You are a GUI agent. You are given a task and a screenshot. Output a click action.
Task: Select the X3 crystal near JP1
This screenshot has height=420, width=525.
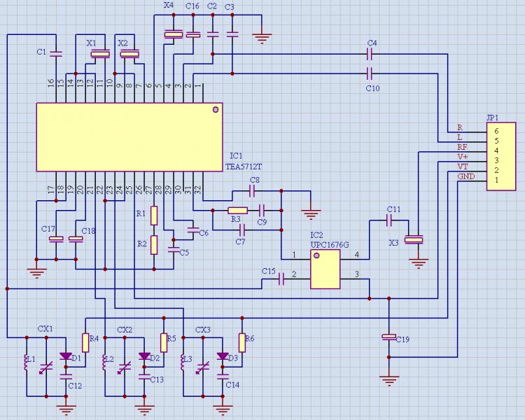pos(415,240)
